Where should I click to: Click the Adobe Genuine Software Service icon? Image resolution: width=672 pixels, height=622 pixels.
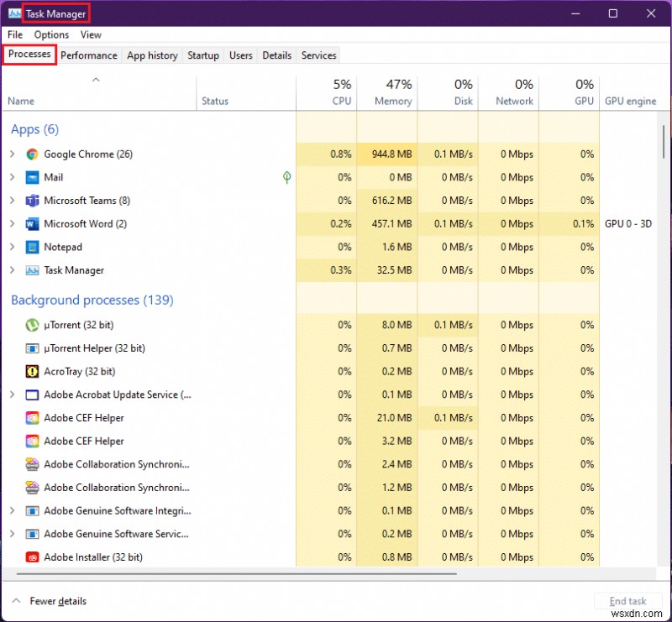click(32, 534)
